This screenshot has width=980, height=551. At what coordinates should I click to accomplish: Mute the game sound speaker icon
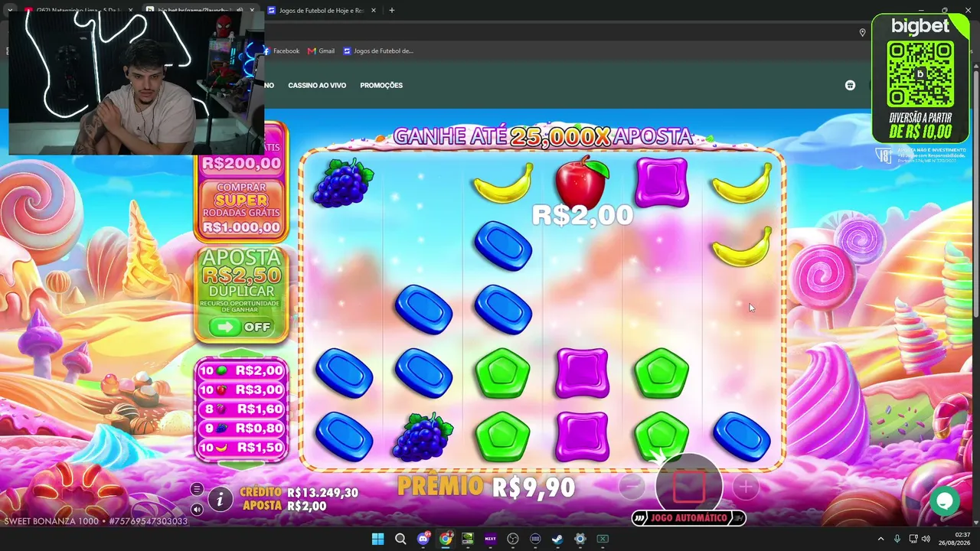coord(197,509)
